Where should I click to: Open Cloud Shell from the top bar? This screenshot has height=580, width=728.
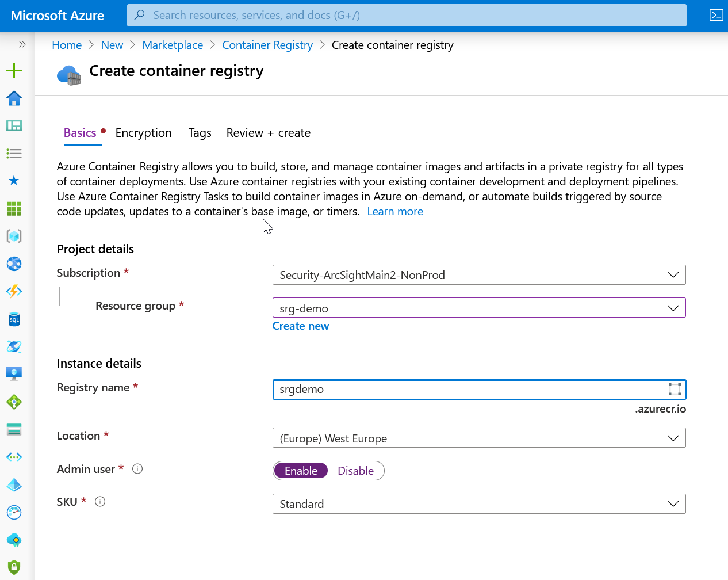[716, 15]
